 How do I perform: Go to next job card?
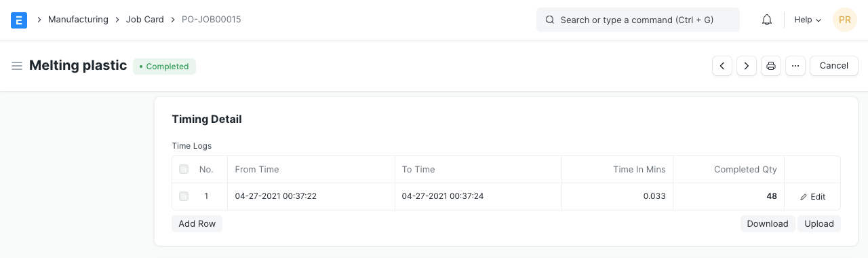(747, 66)
